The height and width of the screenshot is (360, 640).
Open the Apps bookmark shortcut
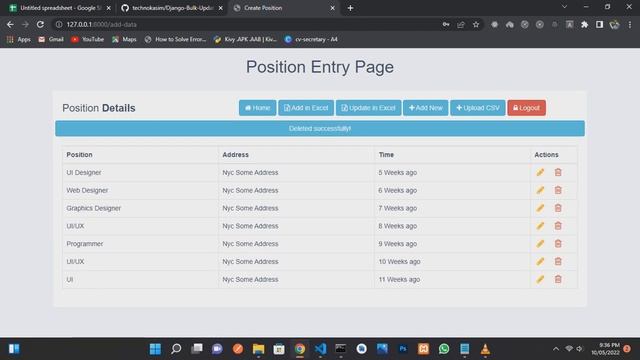point(19,39)
